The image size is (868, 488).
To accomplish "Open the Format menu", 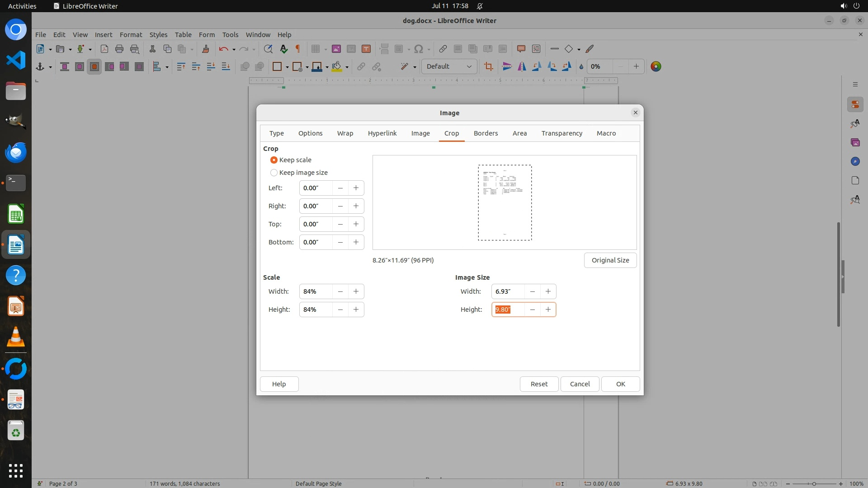I will click(x=131, y=35).
